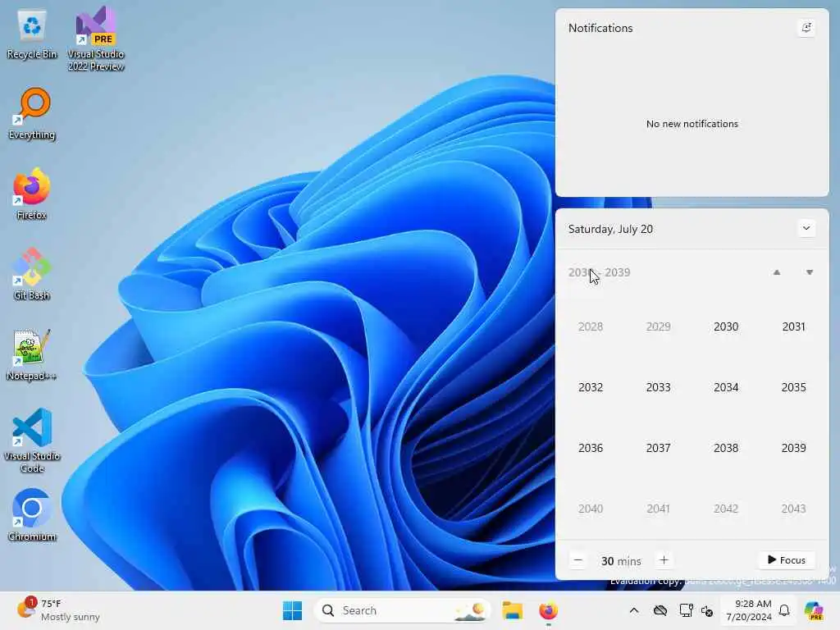The width and height of the screenshot is (840, 630).
Task: Increase focus time with plus button
Action: [664, 560]
